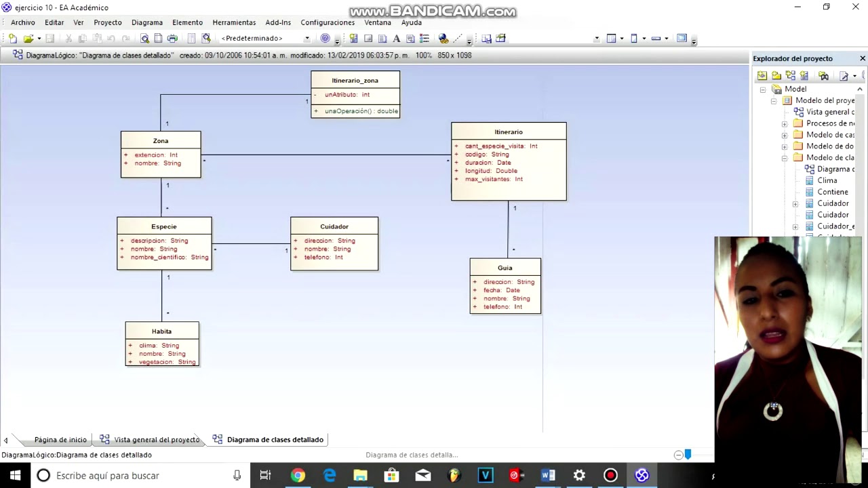Expand the Modelo de do... folder

click(x=785, y=146)
